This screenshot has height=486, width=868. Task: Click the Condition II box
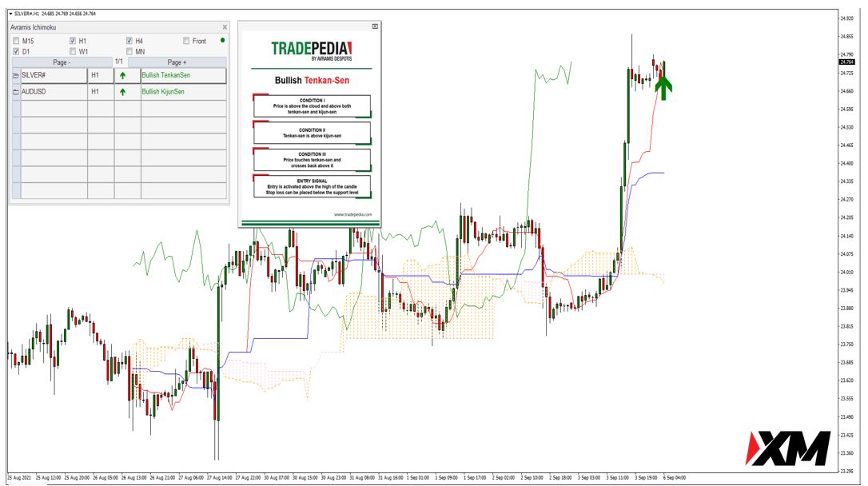click(x=313, y=133)
